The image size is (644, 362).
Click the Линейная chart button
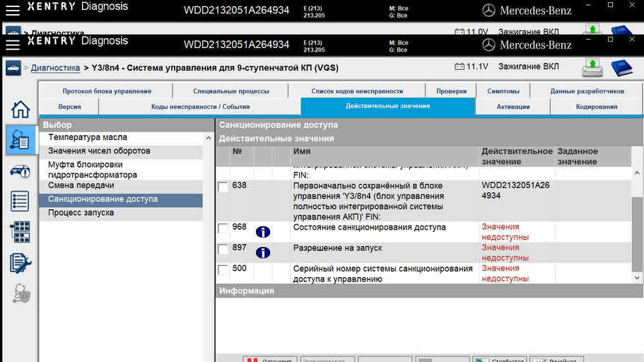click(556, 359)
